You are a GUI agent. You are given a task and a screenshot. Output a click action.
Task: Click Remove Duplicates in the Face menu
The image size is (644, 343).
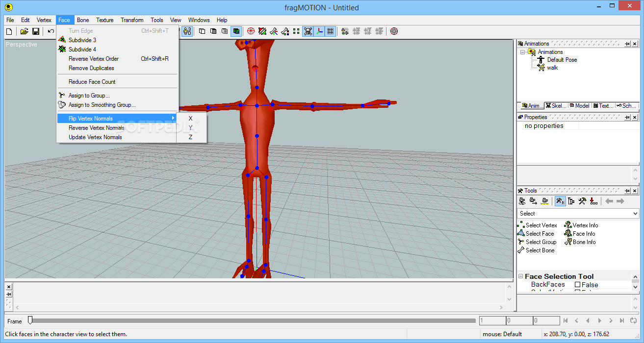point(117,68)
